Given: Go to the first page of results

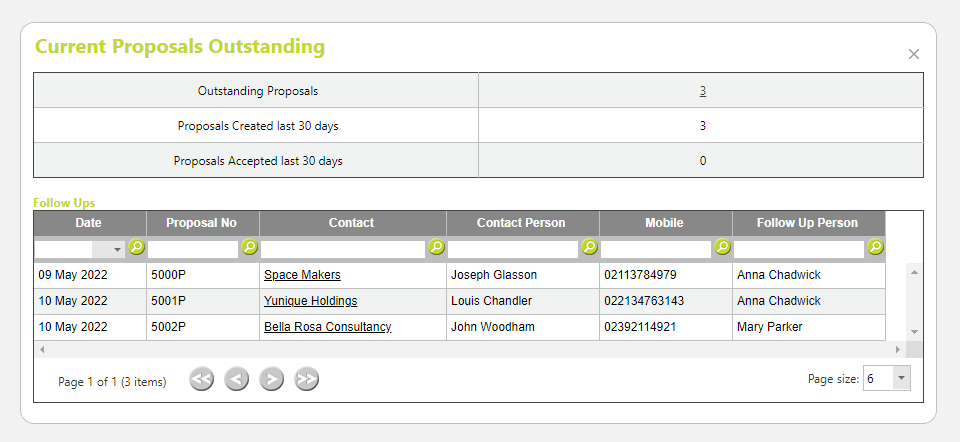Looking at the screenshot, I should tap(201, 380).
